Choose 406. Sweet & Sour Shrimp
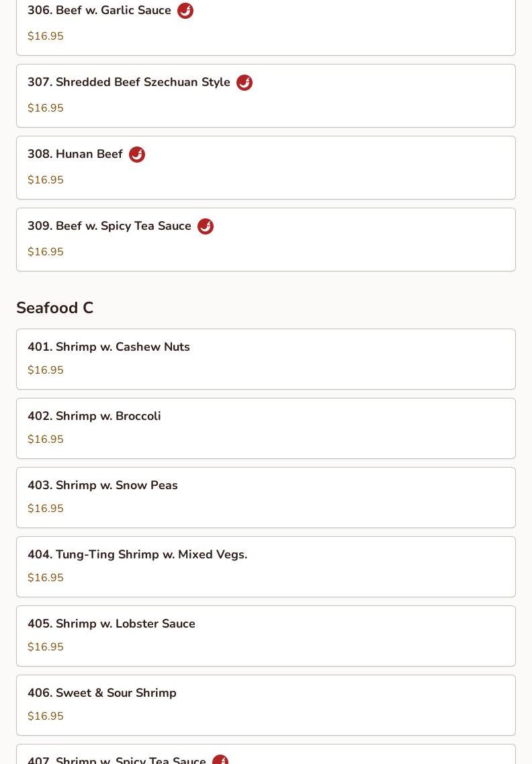The height and width of the screenshot is (764, 532). point(266,705)
